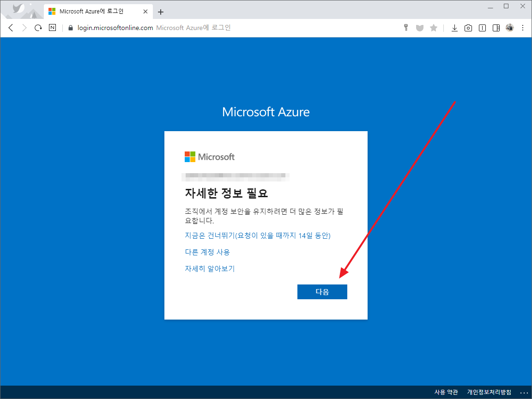Image resolution: width=532 pixels, height=399 pixels.
Task: Open downloads with the download arrow icon
Action: [454, 28]
